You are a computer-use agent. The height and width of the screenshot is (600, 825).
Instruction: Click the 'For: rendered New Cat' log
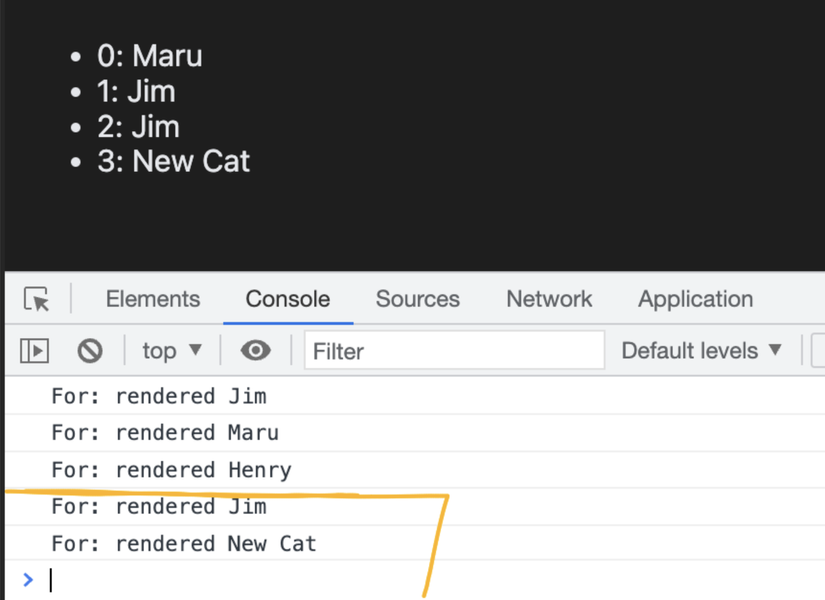(x=184, y=544)
